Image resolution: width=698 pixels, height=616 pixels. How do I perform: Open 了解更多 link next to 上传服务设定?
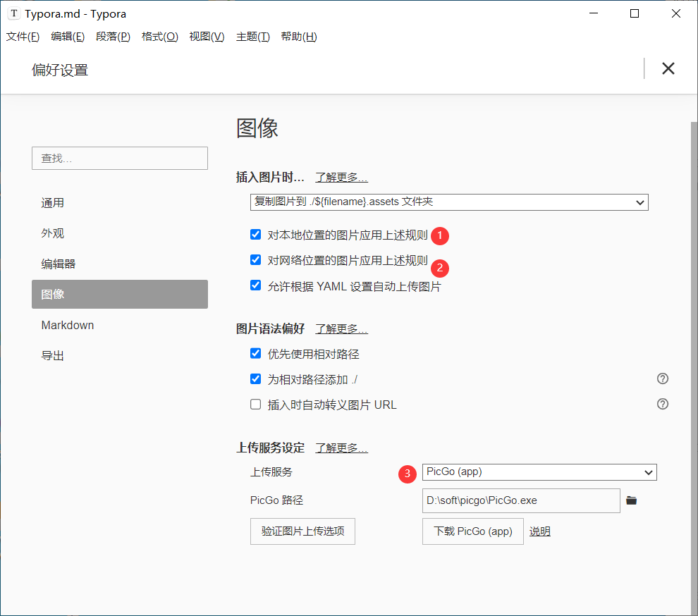tap(341, 448)
